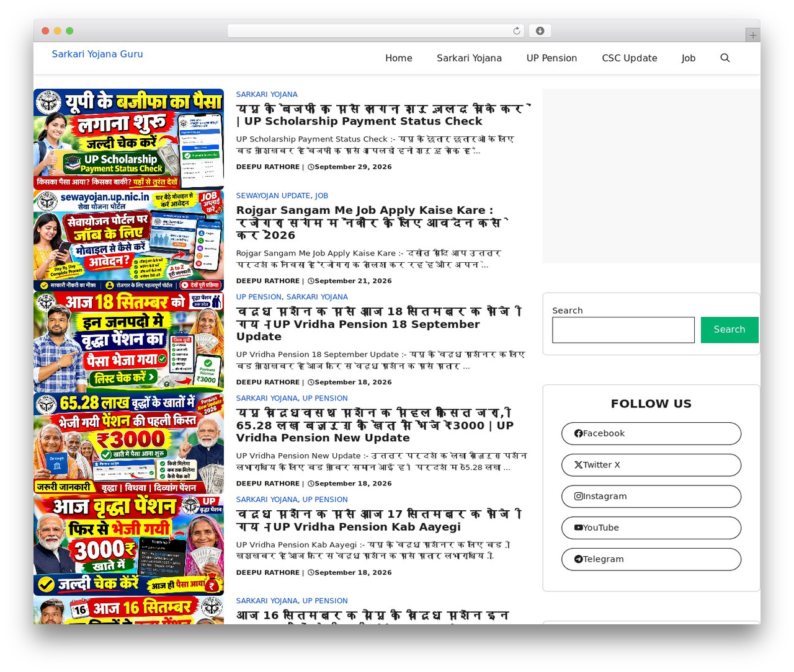Open the UP Vridha Pension Kab Aayegi headline
The height and width of the screenshot is (672, 794).
click(x=379, y=520)
